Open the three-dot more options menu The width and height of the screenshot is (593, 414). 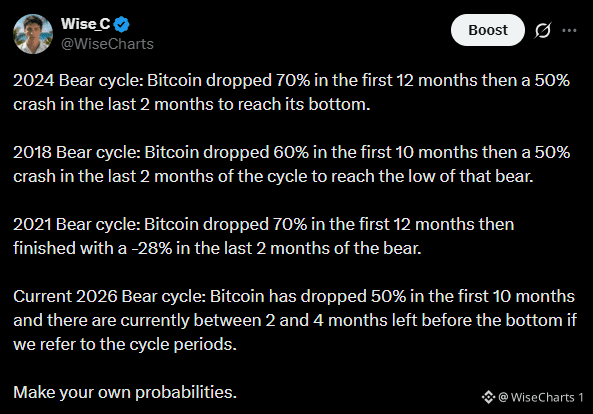click(x=569, y=30)
